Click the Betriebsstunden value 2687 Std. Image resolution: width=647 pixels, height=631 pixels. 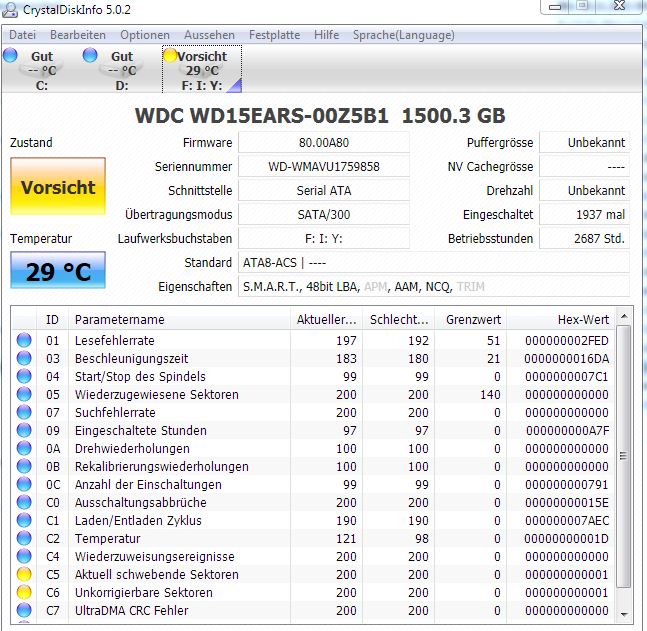click(585, 239)
